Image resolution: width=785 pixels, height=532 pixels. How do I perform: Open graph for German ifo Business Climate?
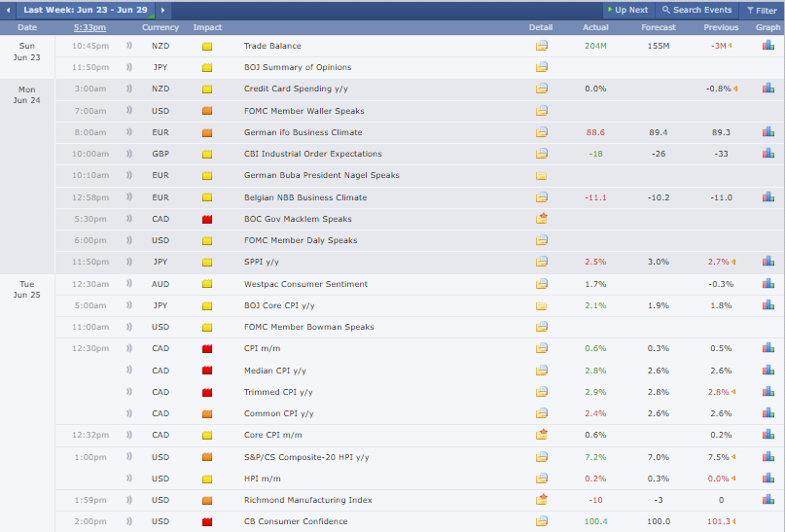tap(767, 132)
